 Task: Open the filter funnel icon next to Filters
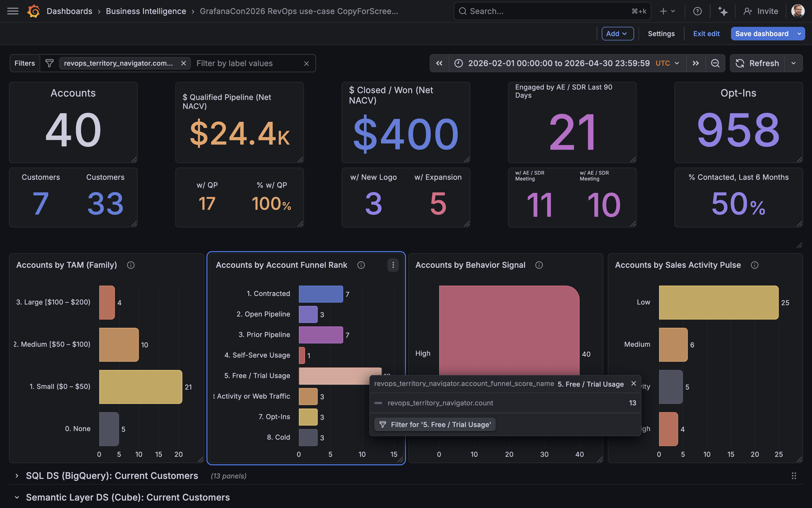pos(49,63)
